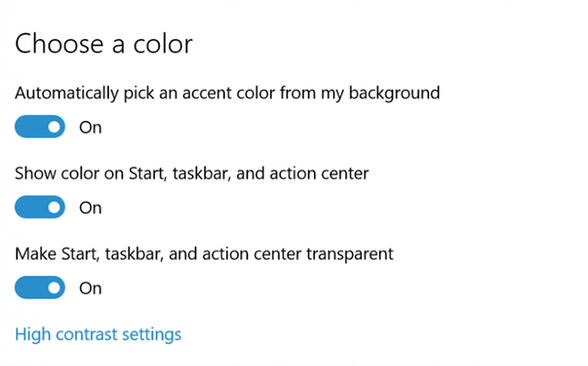Click the white knob of the Show color switch
Screen dimensions: 588x366
click(54, 207)
